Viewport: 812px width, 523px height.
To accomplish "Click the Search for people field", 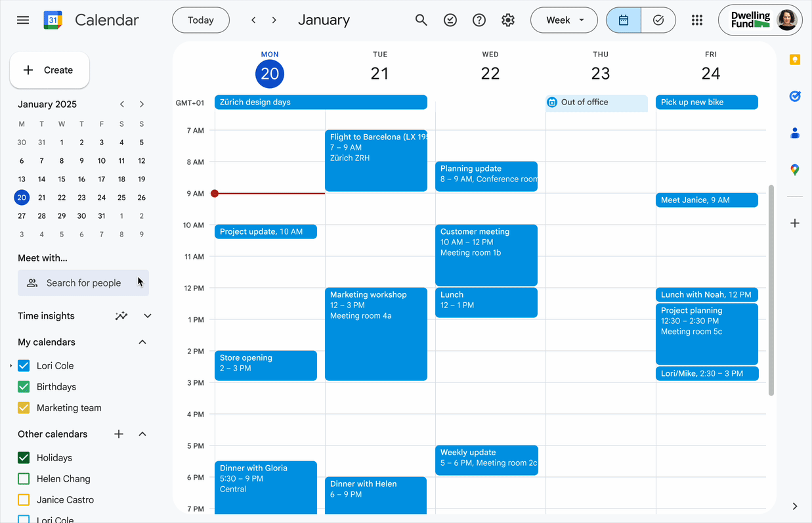I will pyautogui.click(x=83, y=283).
